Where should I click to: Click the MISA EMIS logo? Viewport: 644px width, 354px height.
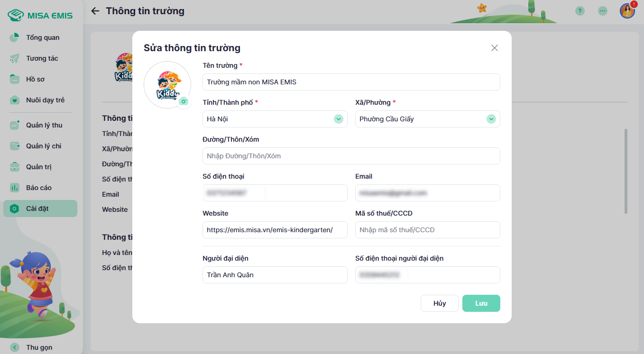40,15
